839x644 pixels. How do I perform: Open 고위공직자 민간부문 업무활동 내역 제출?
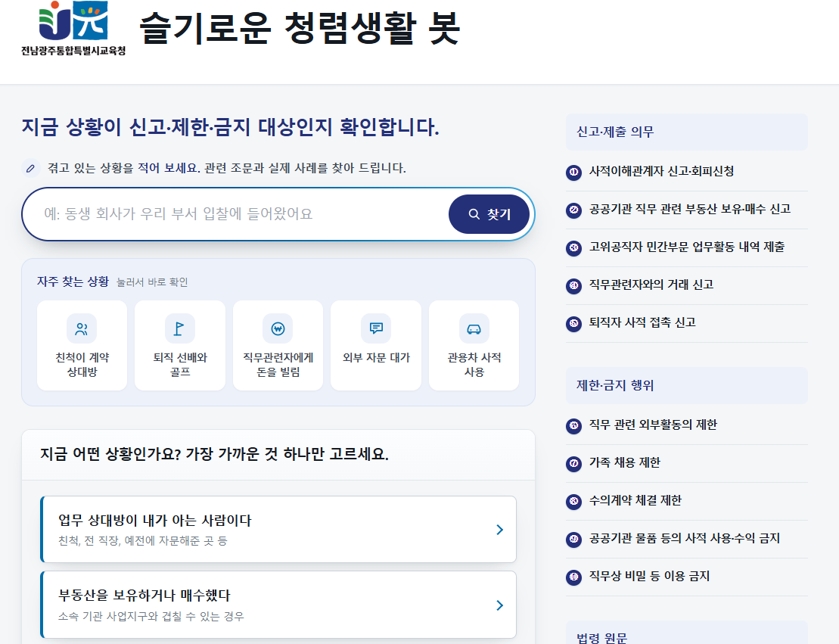[686, 248]
